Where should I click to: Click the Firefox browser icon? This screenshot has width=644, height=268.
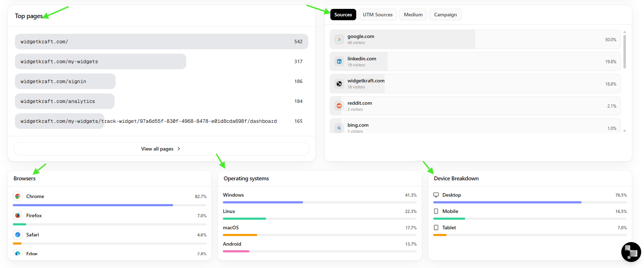[x=18, y=215]
